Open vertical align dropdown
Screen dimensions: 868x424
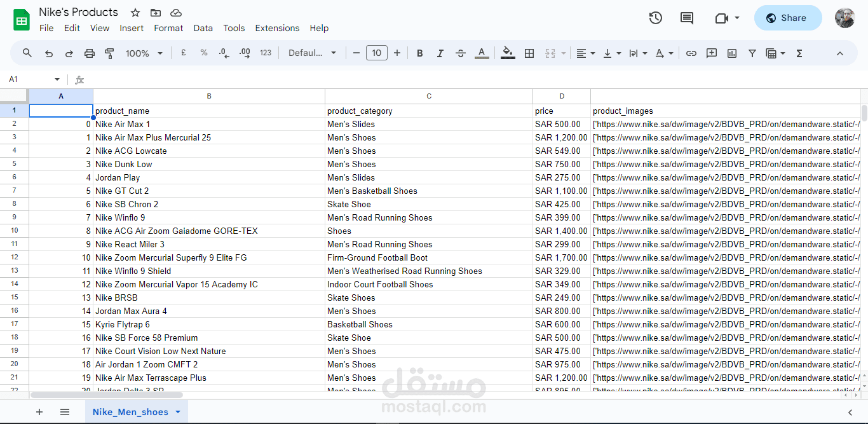pos(611,53)
